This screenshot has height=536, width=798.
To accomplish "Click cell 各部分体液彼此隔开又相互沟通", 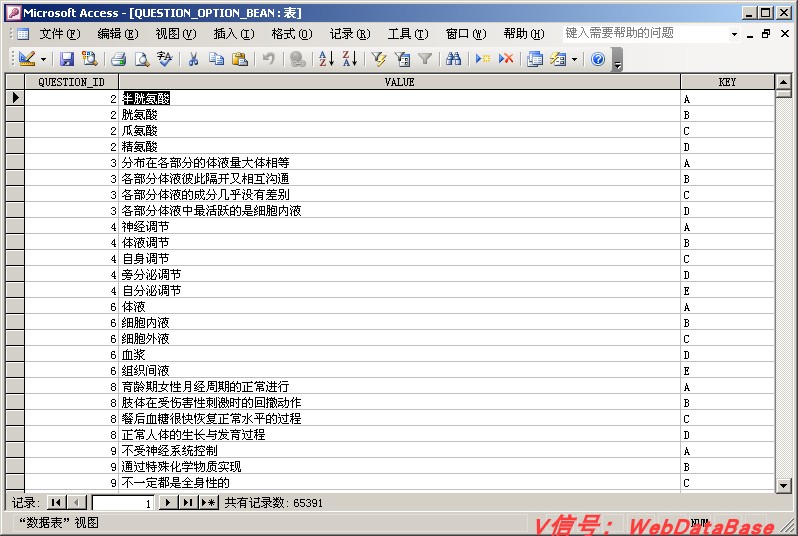I will [400, 179].
